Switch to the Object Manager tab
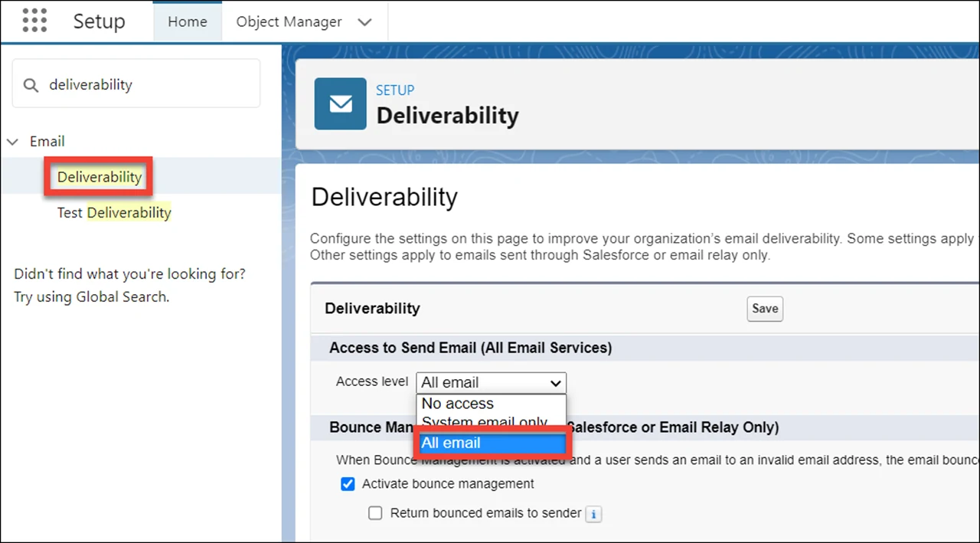 (x=289, y=22)
